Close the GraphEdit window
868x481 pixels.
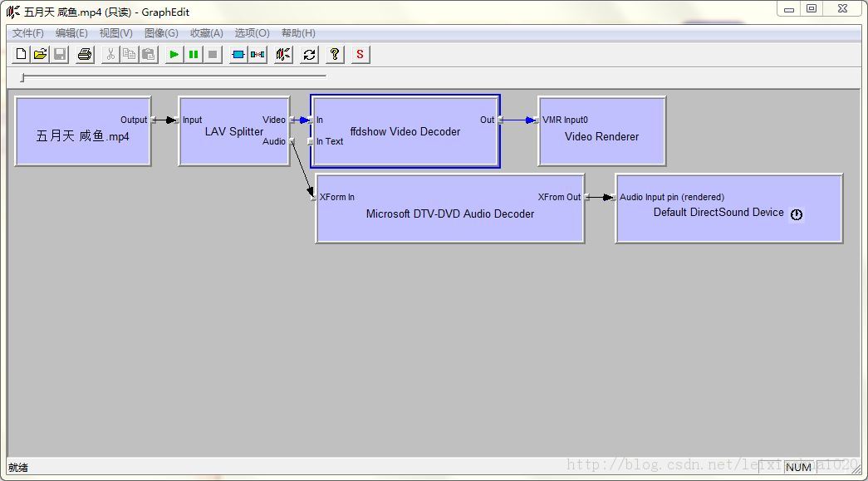(x=842, y=9)
